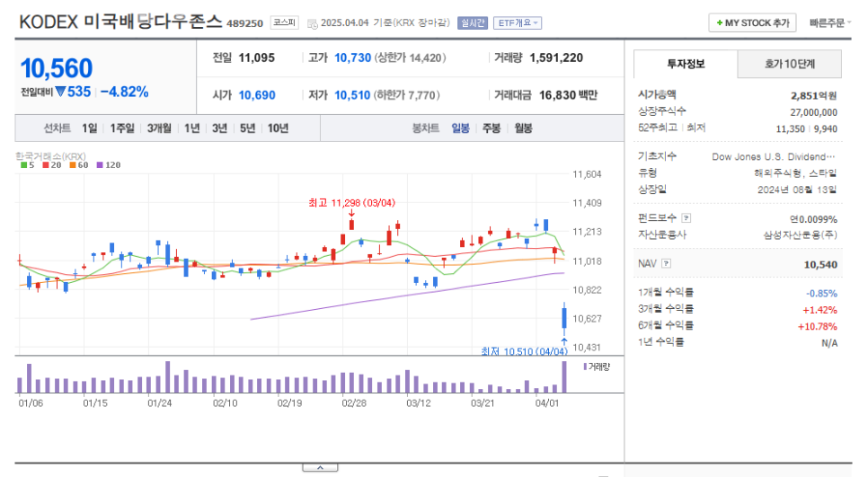
Task: Open the ETF개요 dropdown
Action: (x=518, y=22)
